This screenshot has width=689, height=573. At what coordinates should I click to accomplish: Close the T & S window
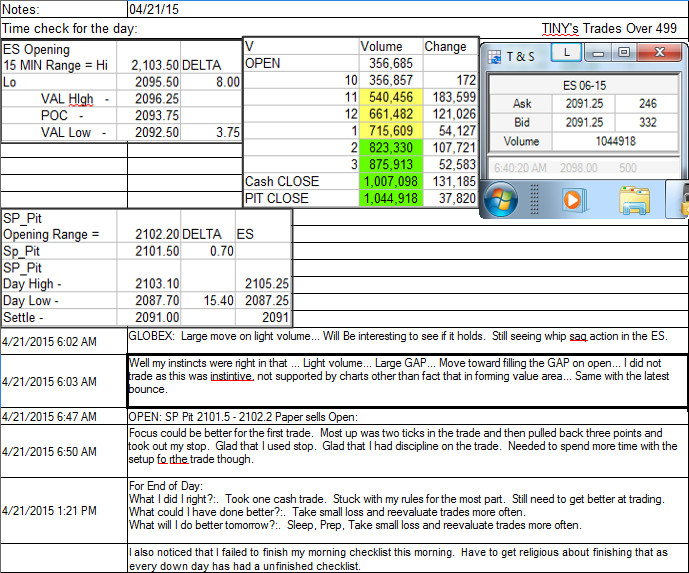pyautogui.click(x=659, y=52)
